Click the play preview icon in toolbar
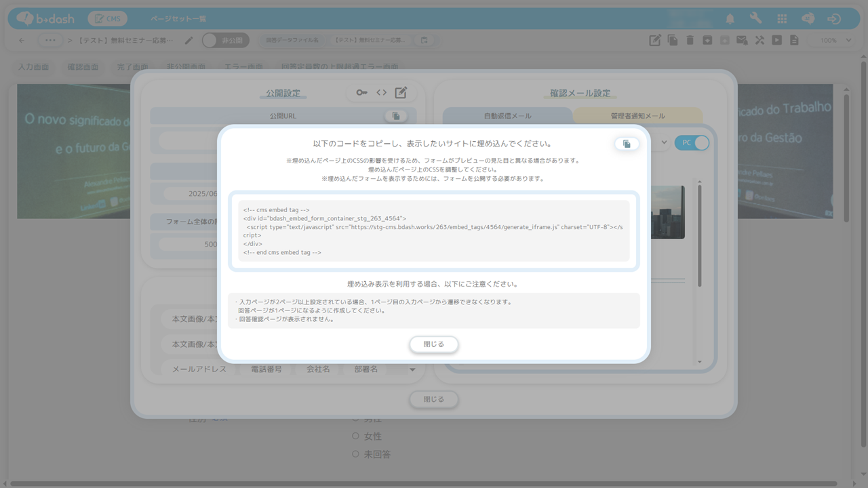Screen dimensions: 868x488 click(x=777, y=41)
